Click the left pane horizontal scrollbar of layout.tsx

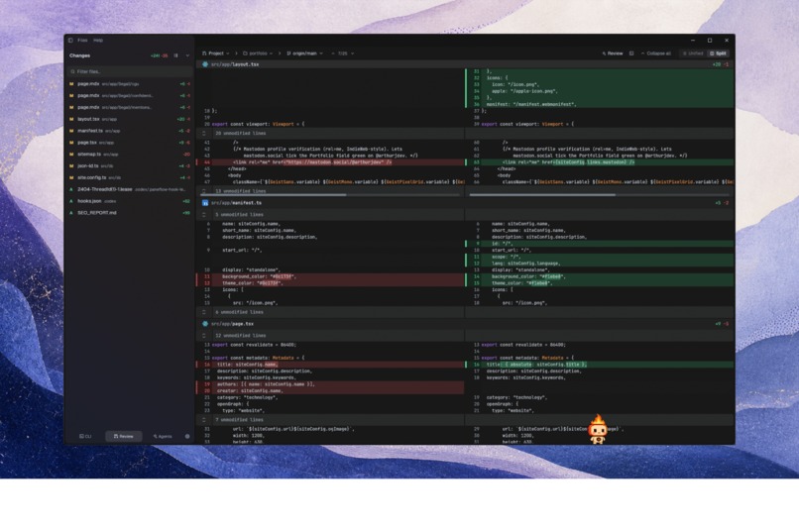coord(274,195)
